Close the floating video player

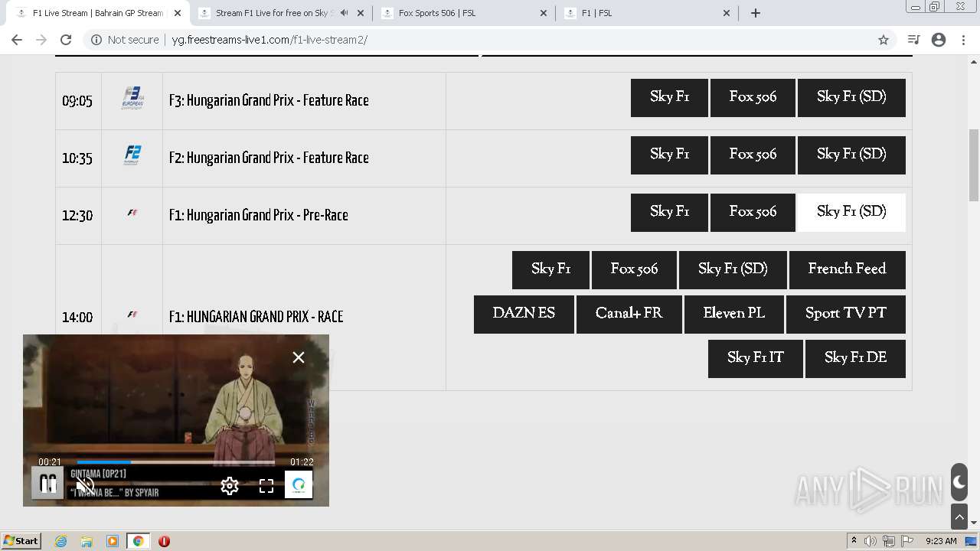point(299,357)
